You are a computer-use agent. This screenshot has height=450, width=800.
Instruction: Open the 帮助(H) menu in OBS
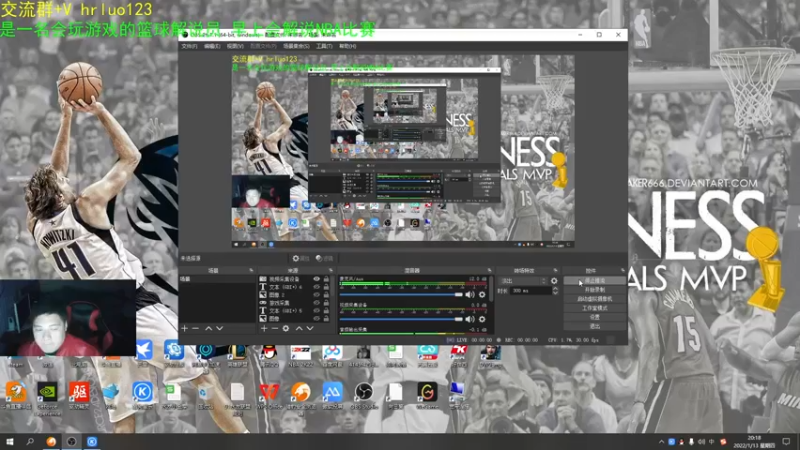coord(347,46)
